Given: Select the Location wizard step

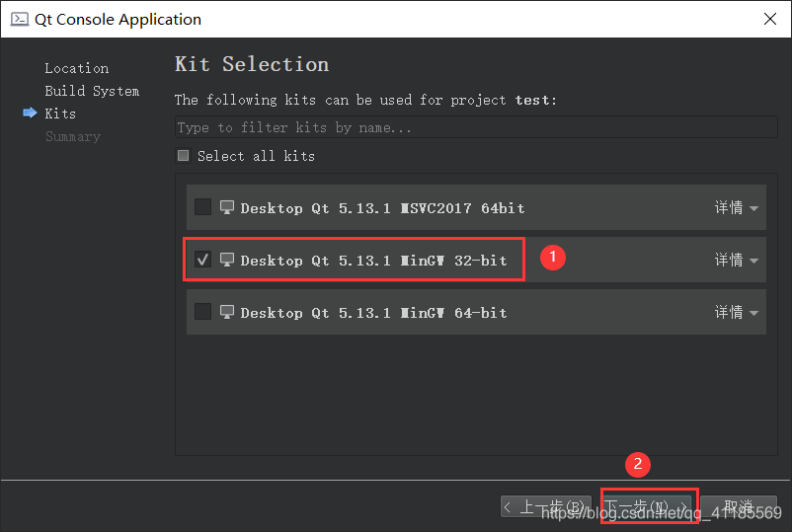Looking at the screenshot, I should pos(77,68).
